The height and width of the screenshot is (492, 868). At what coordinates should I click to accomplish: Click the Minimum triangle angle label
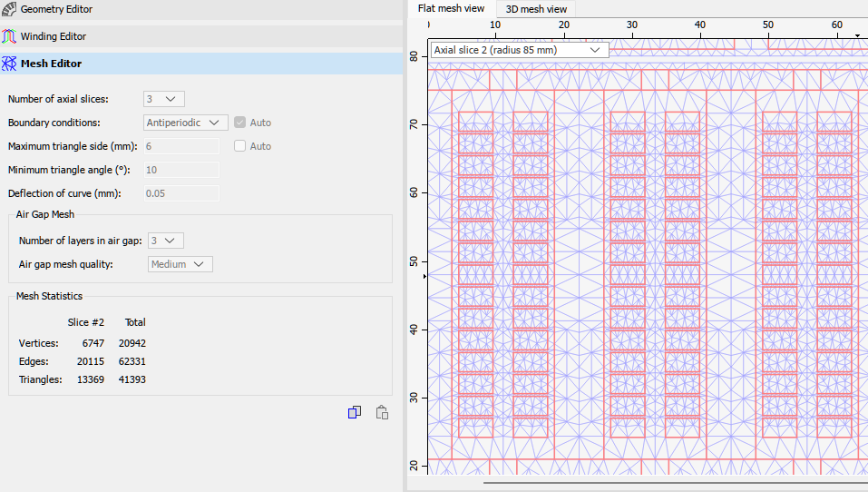(x=69, y=170)
